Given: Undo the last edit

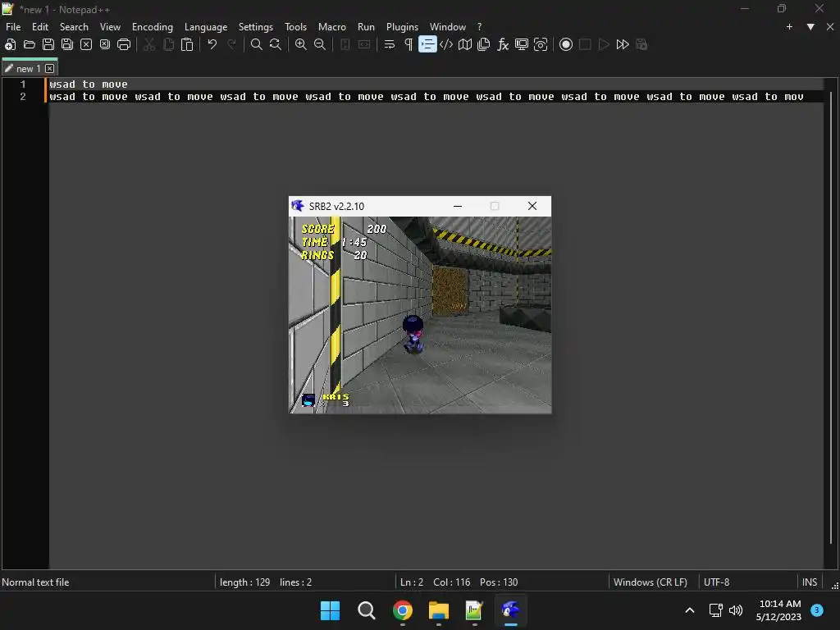Looking at the screenshot, I should [212, 44].
